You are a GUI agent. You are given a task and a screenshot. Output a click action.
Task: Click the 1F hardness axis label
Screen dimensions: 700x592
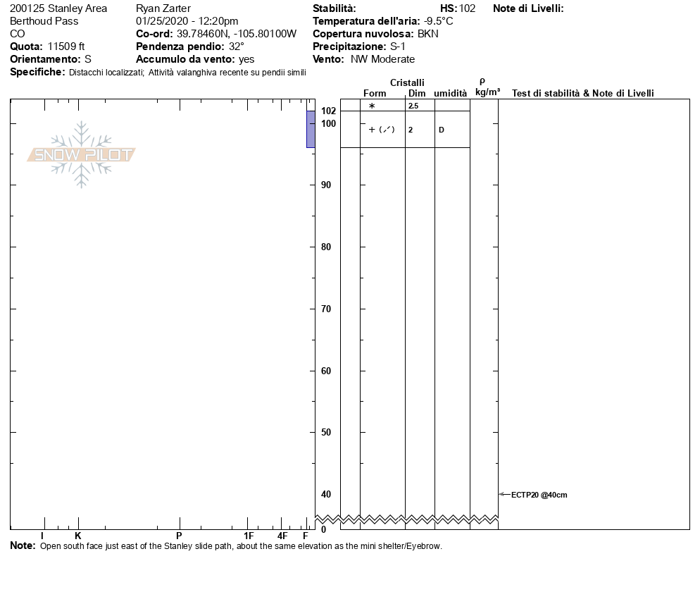pos(249,536)
